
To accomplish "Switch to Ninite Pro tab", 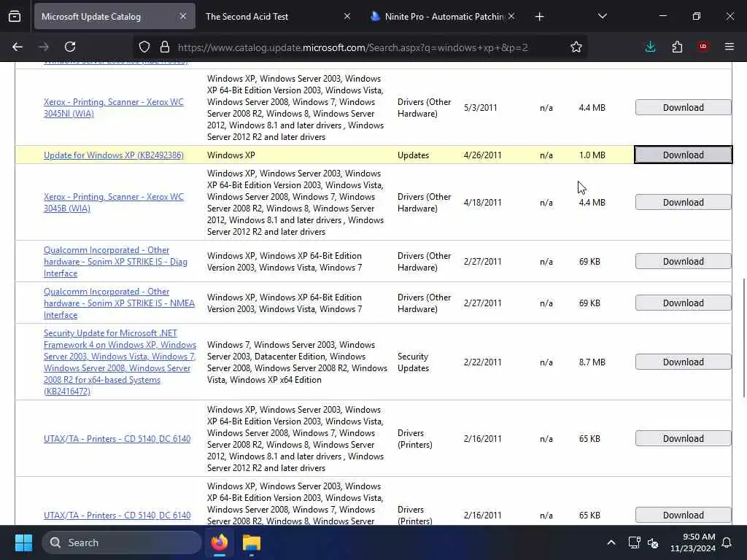I will [443, 16].
